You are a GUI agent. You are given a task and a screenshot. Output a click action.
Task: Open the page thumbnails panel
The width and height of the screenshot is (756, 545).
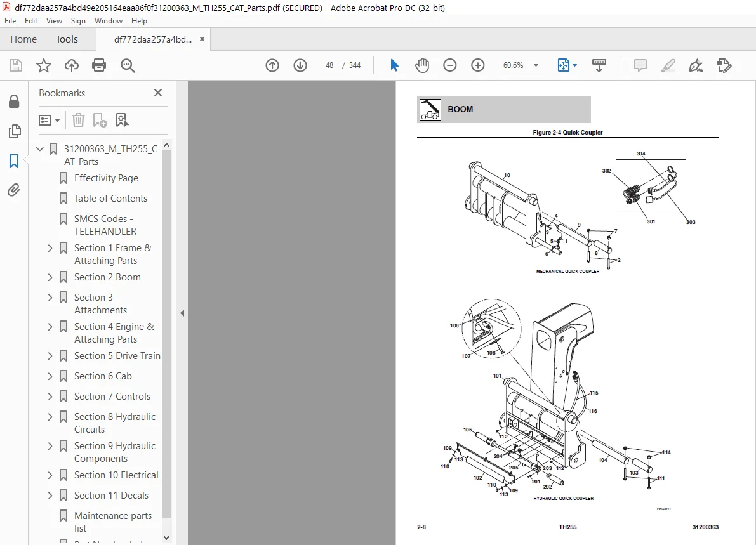point(15,131)
